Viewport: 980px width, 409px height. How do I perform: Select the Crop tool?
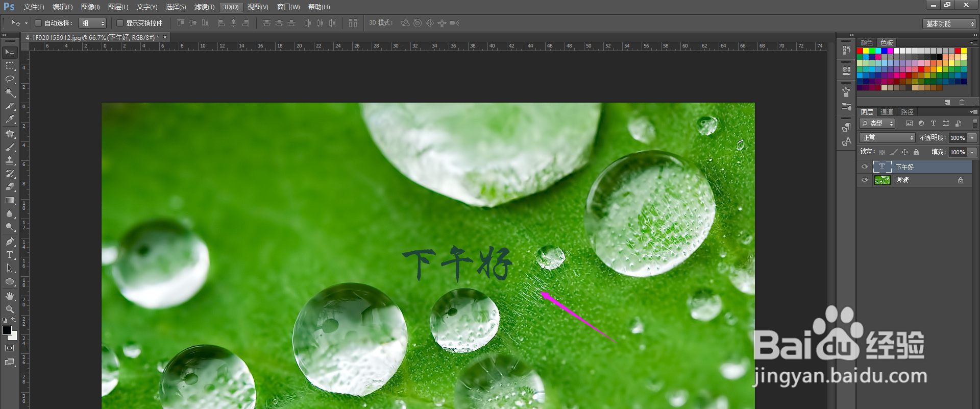10,106
